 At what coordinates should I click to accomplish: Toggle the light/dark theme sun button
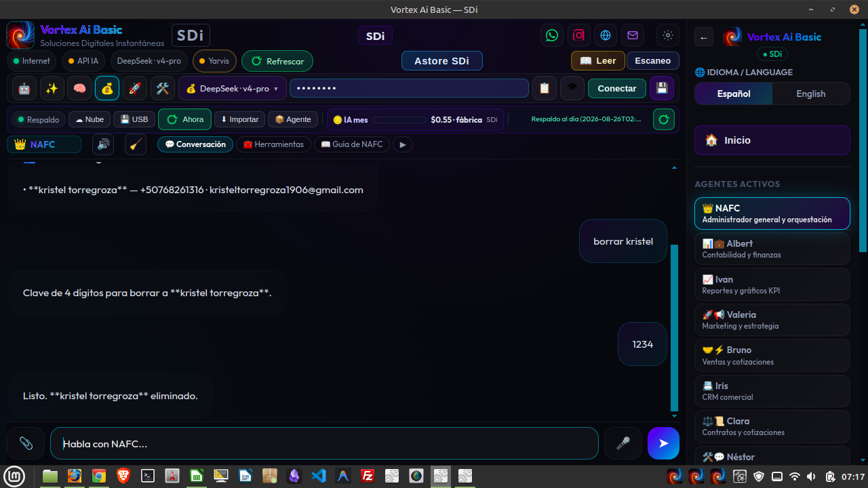click(x=668, y=35)
